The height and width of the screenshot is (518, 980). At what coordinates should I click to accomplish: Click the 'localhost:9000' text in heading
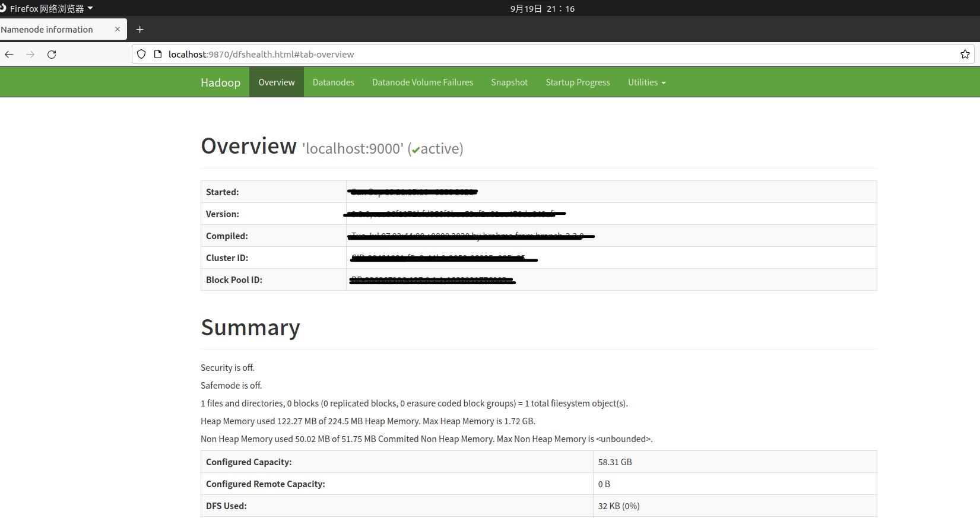pyautogui.click(x=353, y=148)
